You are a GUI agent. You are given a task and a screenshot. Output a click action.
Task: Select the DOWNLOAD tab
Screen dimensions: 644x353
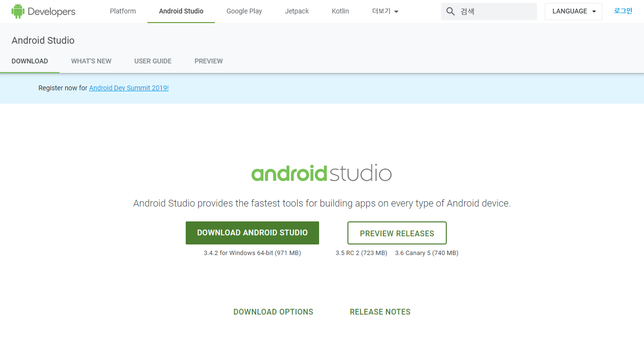point(30,61)
